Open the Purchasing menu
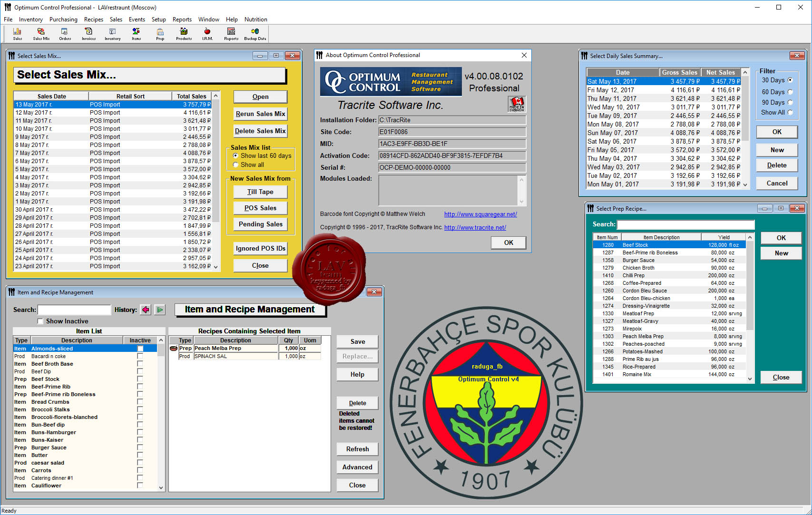 (x=63, y=19)
